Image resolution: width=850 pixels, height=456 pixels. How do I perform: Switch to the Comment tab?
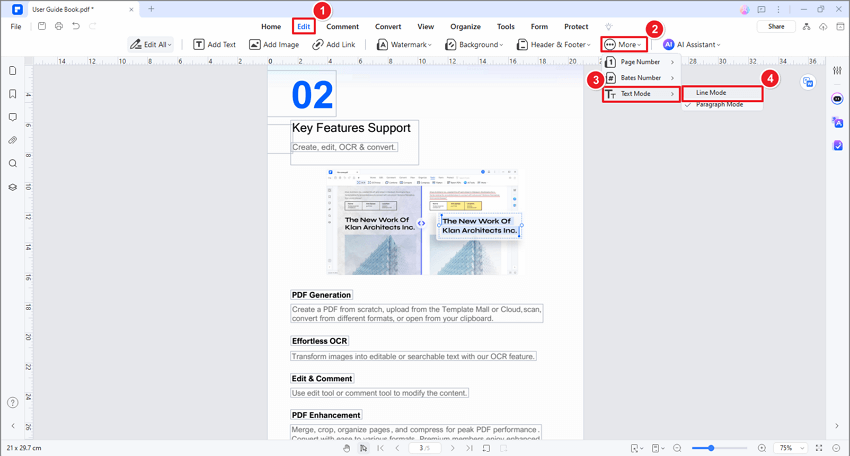[x=342, y=27]
